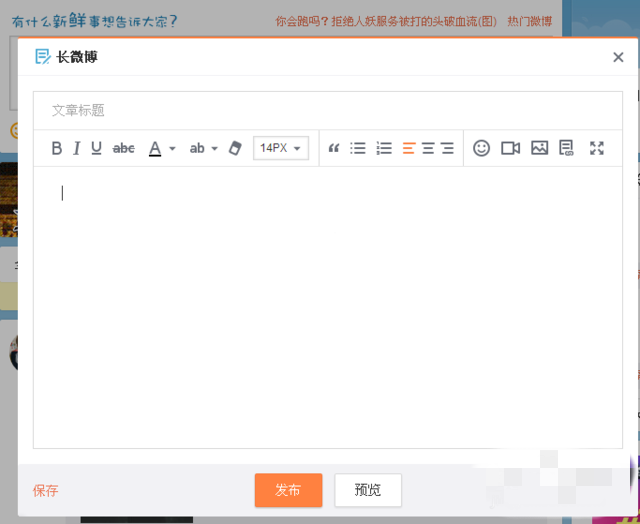640x524 pixels.
Task: Select center text alignment
Action: (x=428, y=148)
